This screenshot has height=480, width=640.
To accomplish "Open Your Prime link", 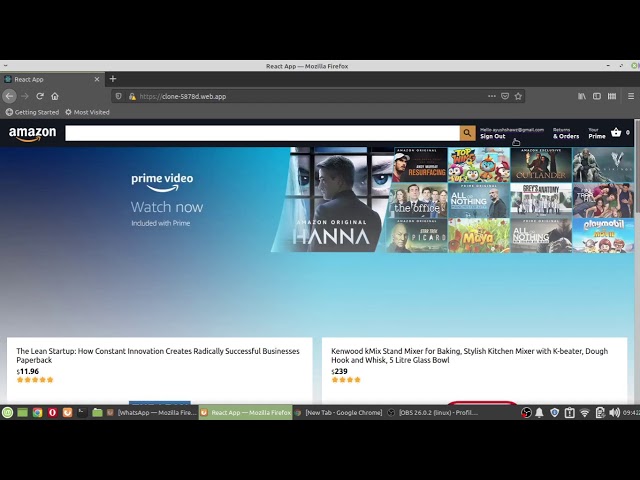I will click(x=597, y=133).
